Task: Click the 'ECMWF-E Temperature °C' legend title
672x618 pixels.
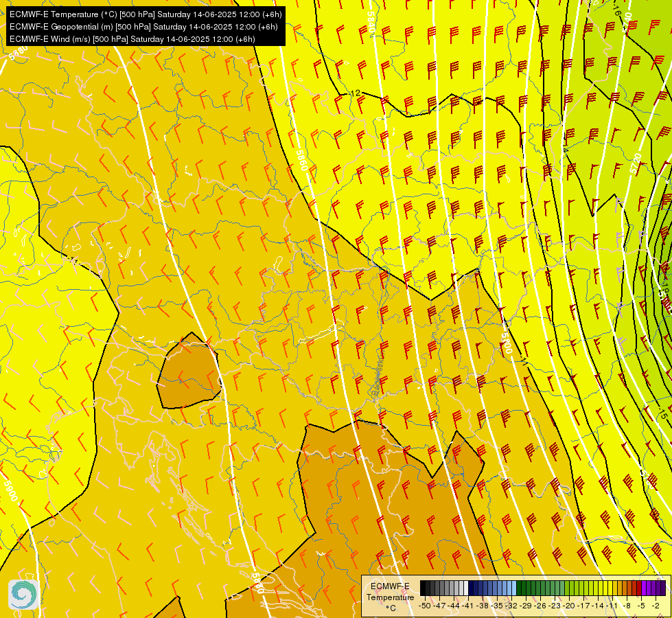Action: (390, 597)
